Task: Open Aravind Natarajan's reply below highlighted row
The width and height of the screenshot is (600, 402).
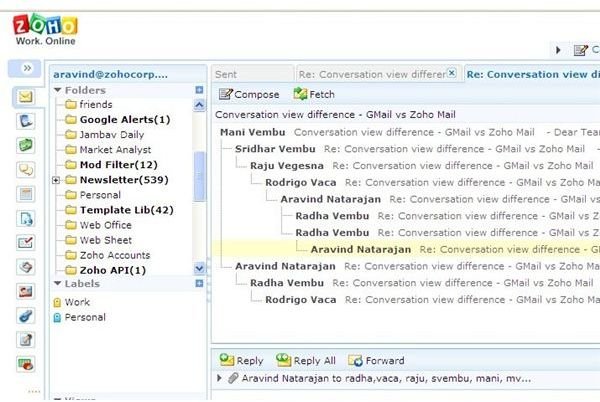Action: 415,267
